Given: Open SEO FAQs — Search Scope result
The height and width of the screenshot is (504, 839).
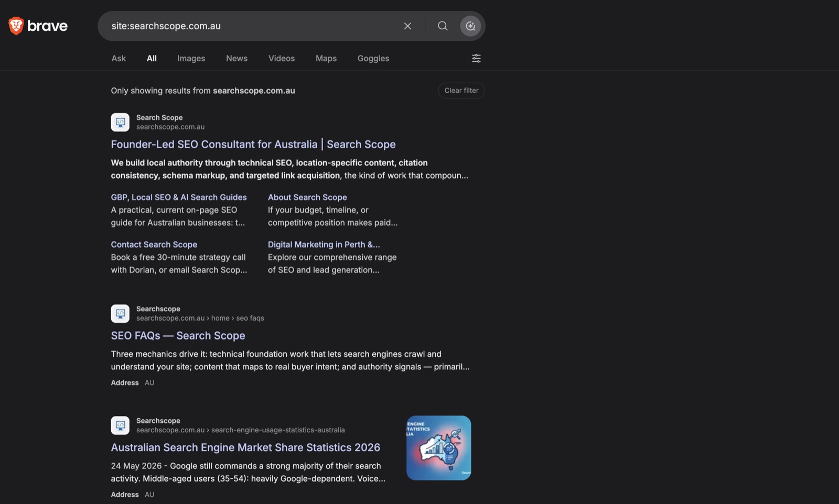Looking at the screenshot, I should coord(178,335).
